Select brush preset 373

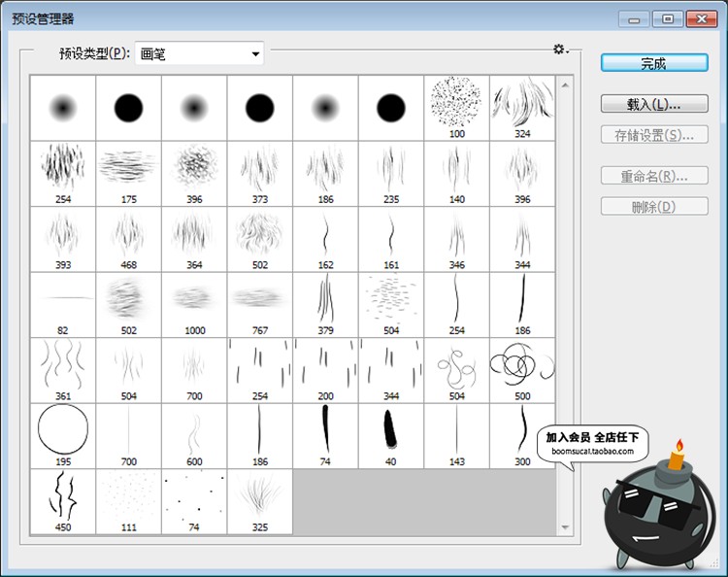pyautogui.click(x=260, y=173)
